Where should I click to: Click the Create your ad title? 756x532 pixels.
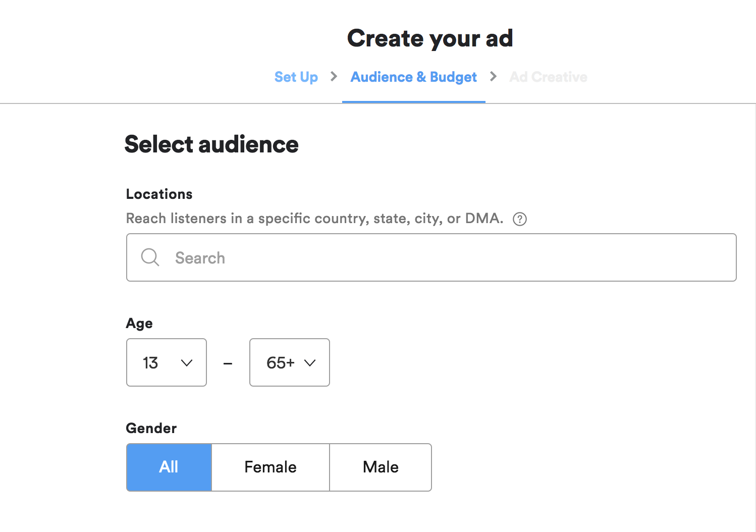[x=430, y=38]
